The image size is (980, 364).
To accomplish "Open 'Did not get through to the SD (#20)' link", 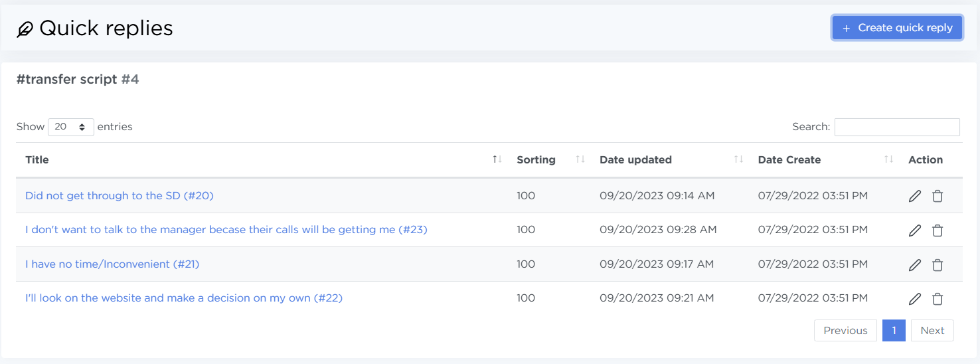I will click(x=120, y=195).
